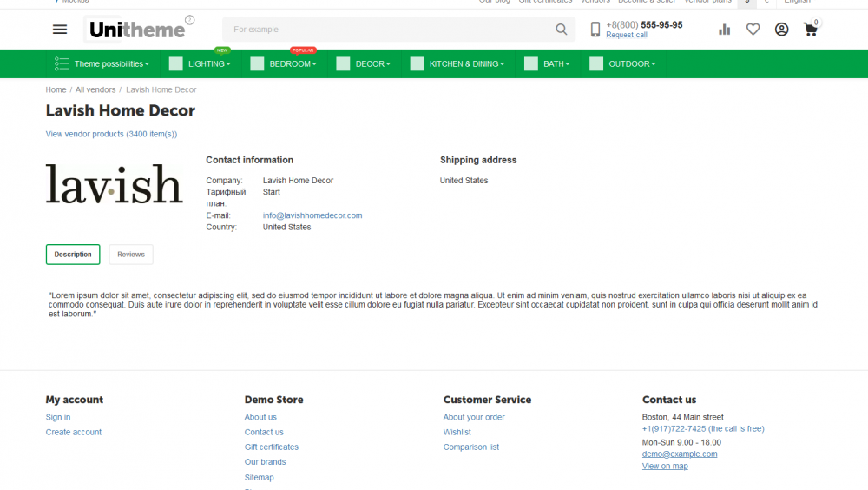Click Request call link

pyautogui.click(x=626, y=36)
